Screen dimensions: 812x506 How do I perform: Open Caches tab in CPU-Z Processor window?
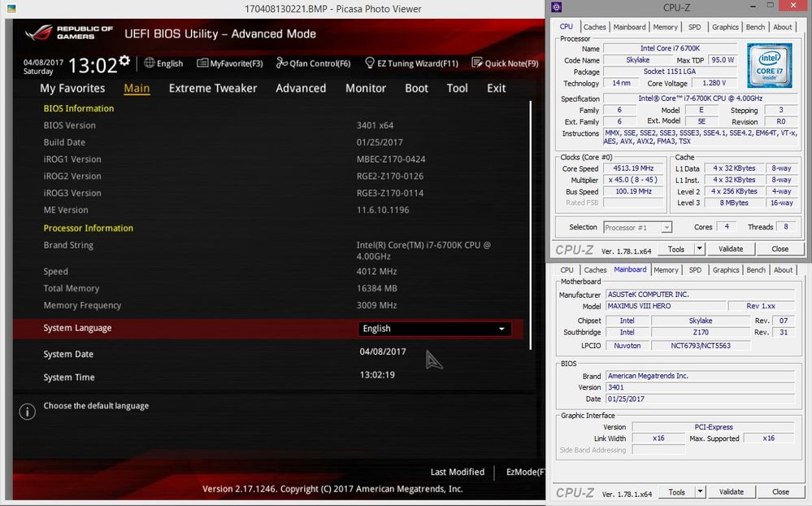click(x=594, y=27)
